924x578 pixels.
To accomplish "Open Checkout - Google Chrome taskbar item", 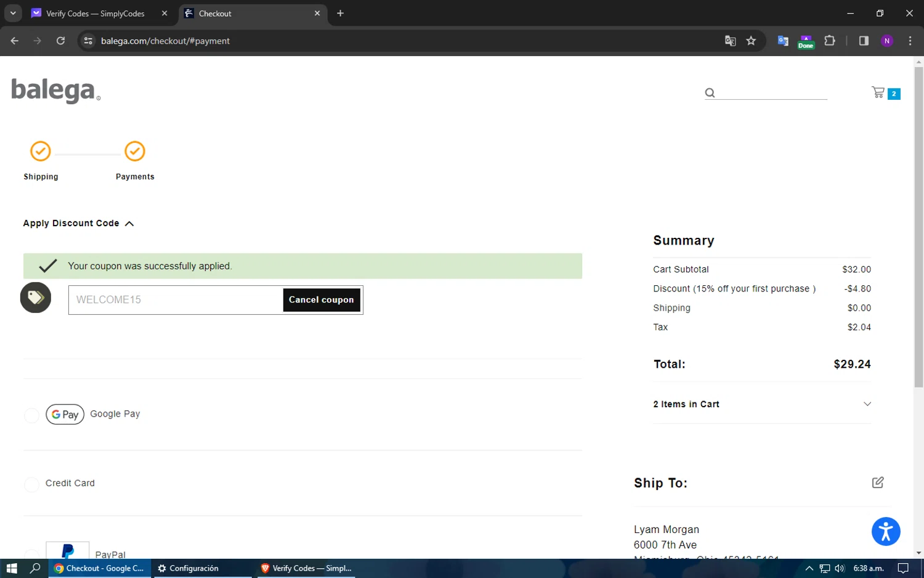I will [x=99, y=568].
